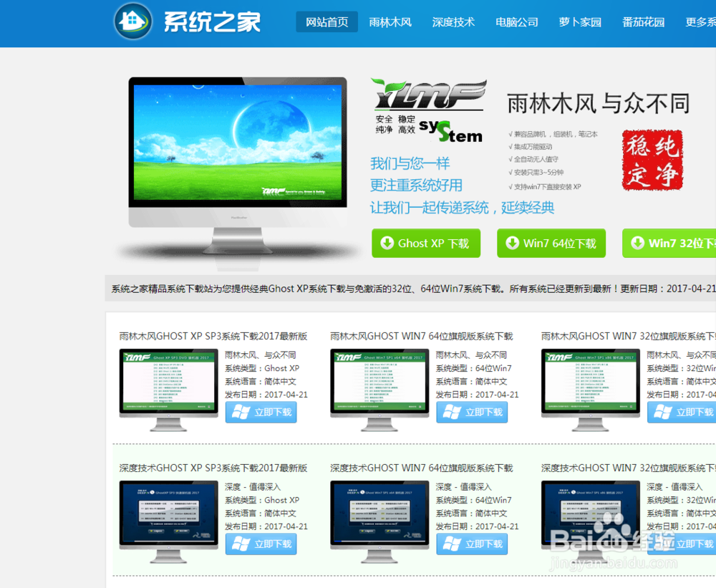
Task: Click feature line 支持win7下直接安装 XP
Action: (545, 186)
